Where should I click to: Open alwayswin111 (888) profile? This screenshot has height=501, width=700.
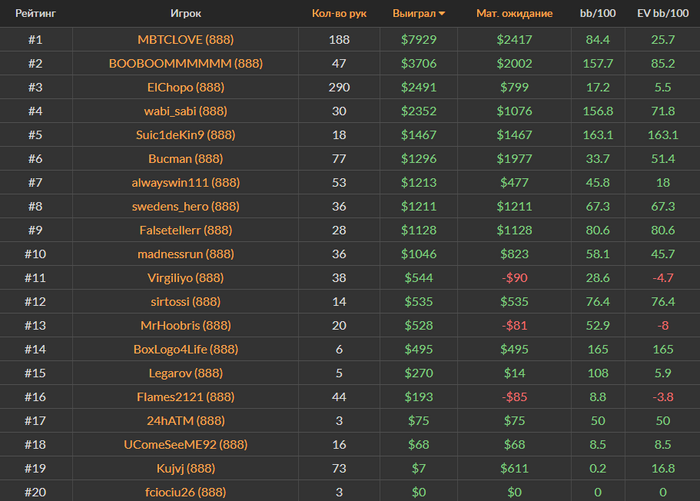pyautogui.click(x=185, y=182)
